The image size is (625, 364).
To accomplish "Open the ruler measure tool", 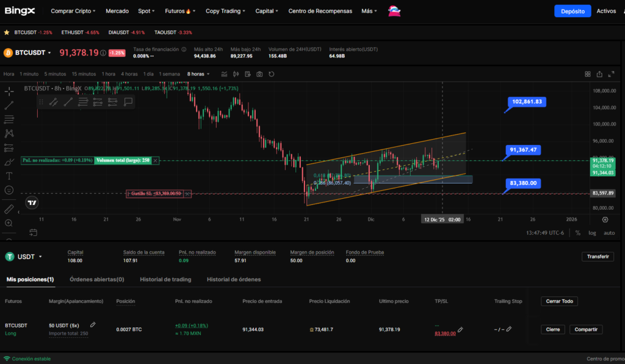I will [9, 209].
